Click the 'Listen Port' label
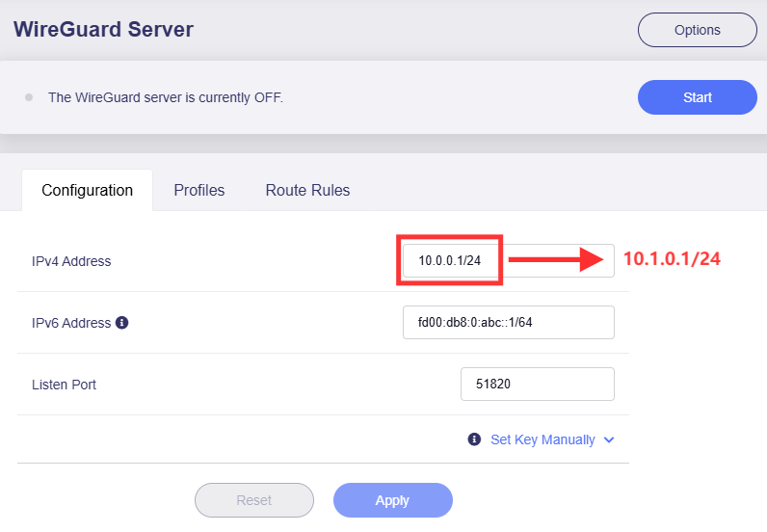Viewport: 767px width, 532px height. pyautogui.click(x=65, y=385)
